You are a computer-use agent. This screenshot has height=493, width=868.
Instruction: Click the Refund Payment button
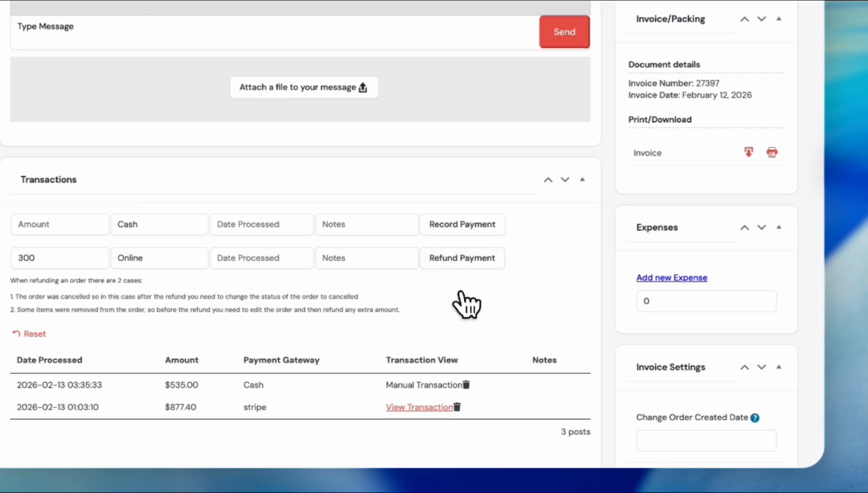[462, 258]
